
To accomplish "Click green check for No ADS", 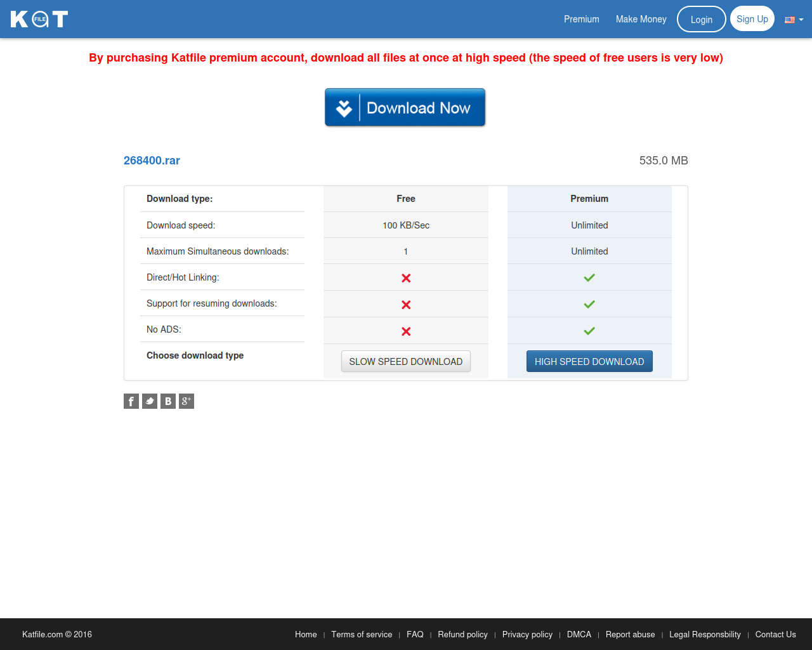I will click(589, 331).
